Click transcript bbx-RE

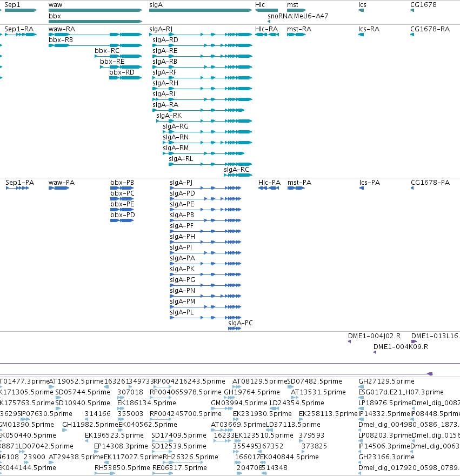(x=121, y=67)
